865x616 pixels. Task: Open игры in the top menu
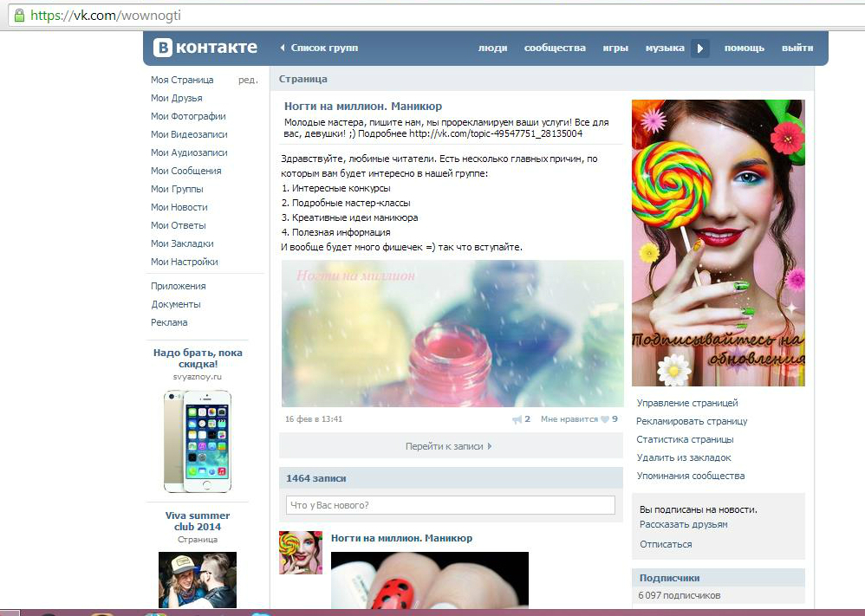click(x=615, y=48)
